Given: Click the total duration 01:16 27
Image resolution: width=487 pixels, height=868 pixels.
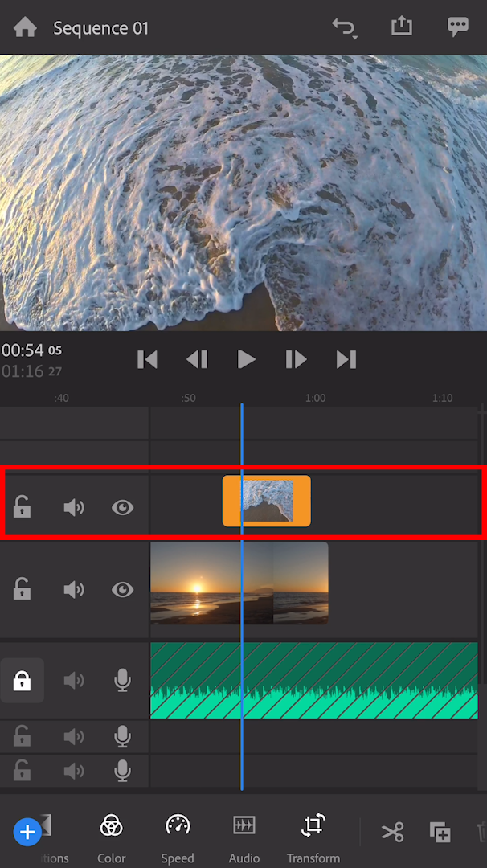Looking at the screenshot, I should 31,371.
